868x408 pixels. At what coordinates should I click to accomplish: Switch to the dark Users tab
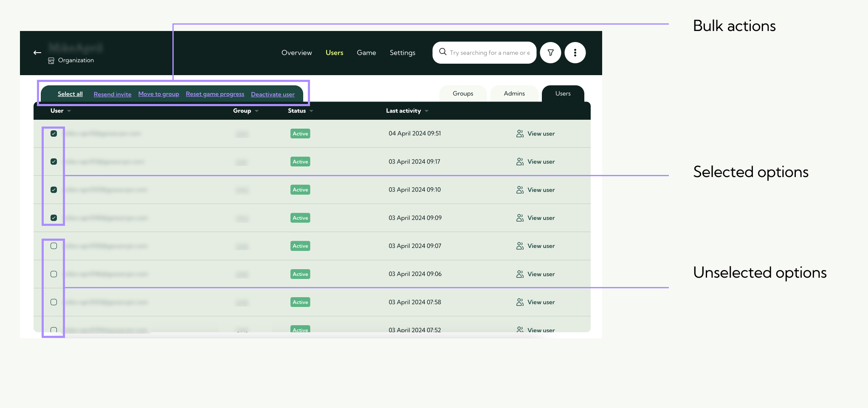pyautogui.click(x=563, y=93)
